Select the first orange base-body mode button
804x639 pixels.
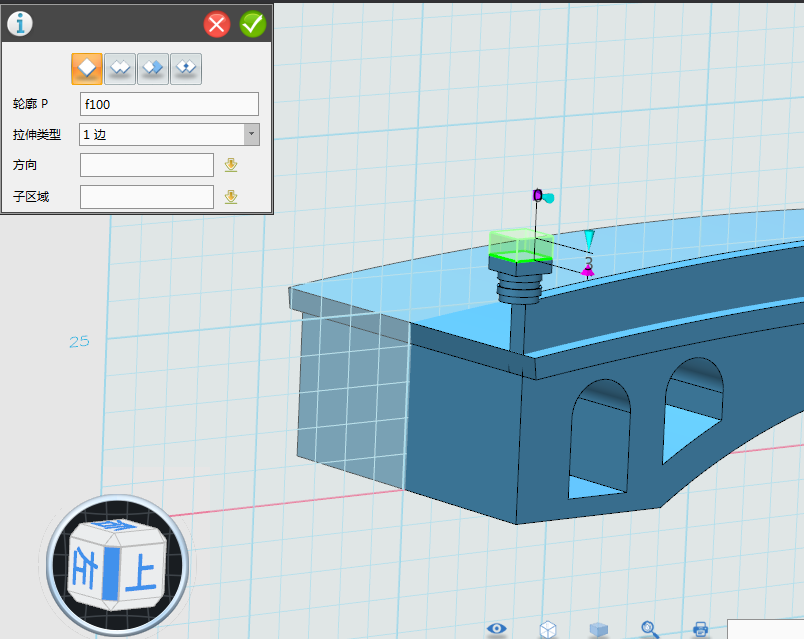pyautogui.click(x=87, y=68)
